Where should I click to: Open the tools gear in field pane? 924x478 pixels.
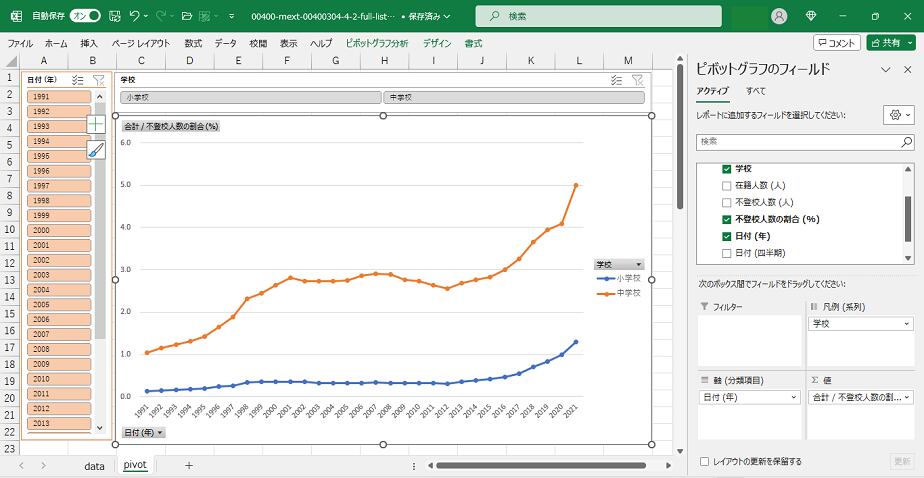coord(898,115)
